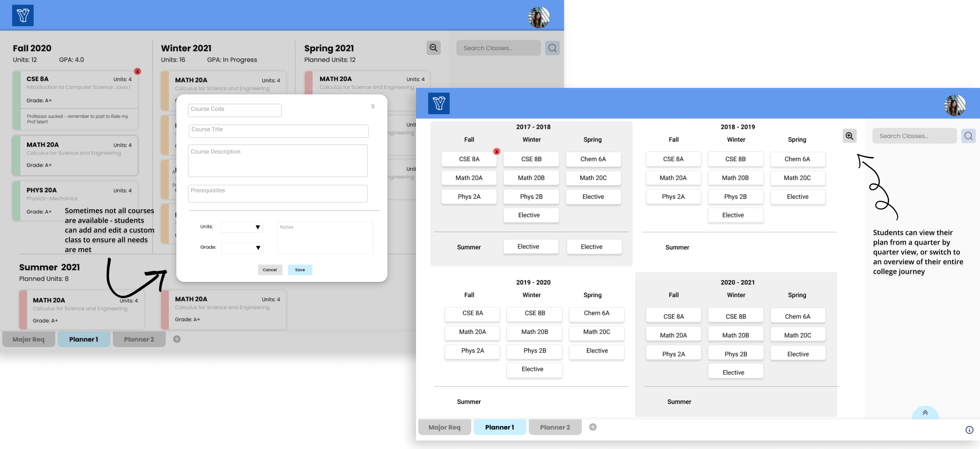980x449 pixels.
Task: Select MATH 20A card under Spring 2021
Action: coord(367,83)
